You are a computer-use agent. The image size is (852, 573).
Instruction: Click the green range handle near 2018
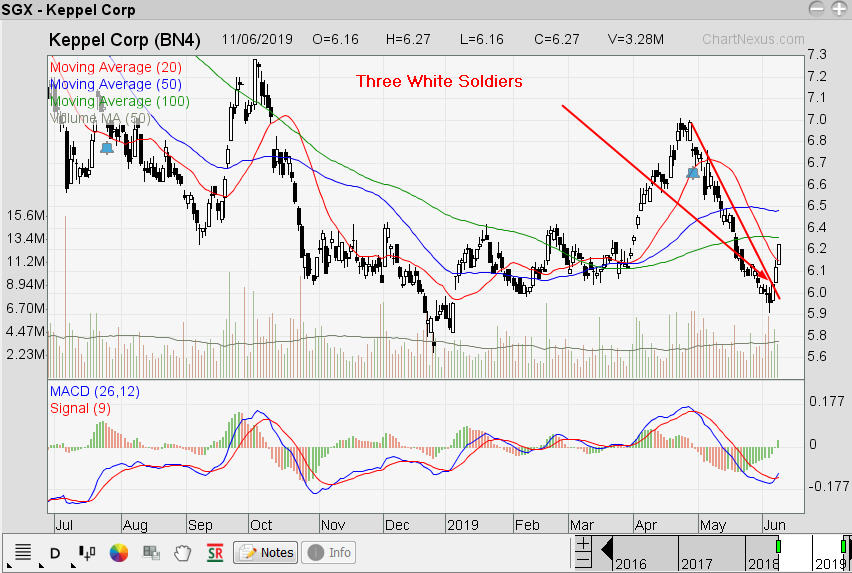(x=778, y=546)
